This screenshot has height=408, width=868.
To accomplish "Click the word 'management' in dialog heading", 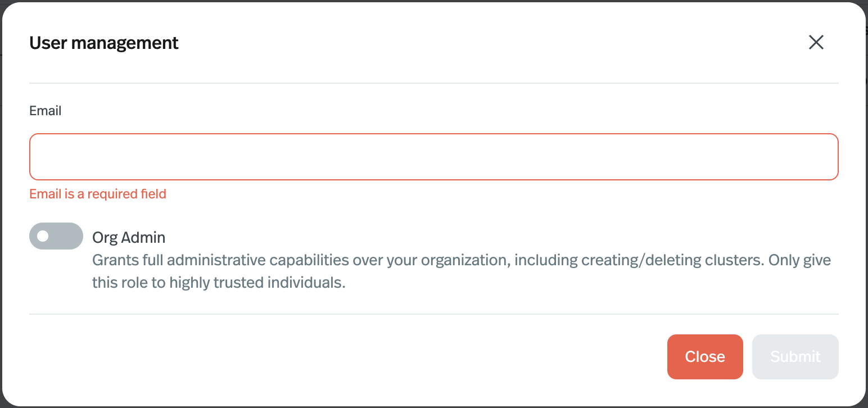I will [125, 43].
